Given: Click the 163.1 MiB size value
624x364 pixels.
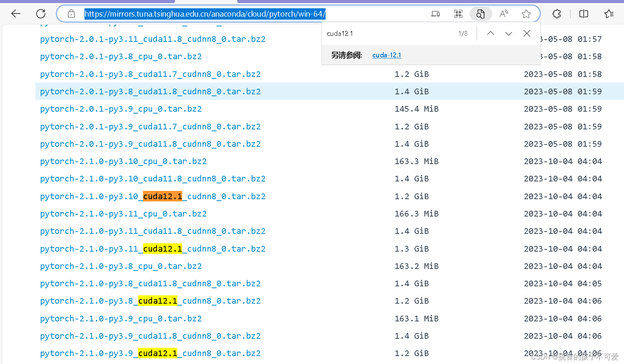Looking at the screenshot, I should click(417, 319).
